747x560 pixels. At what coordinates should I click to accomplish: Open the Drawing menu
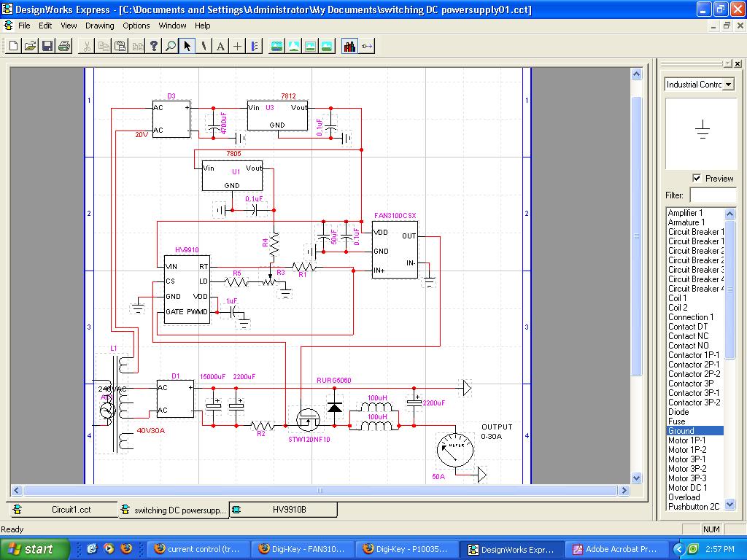99,26
